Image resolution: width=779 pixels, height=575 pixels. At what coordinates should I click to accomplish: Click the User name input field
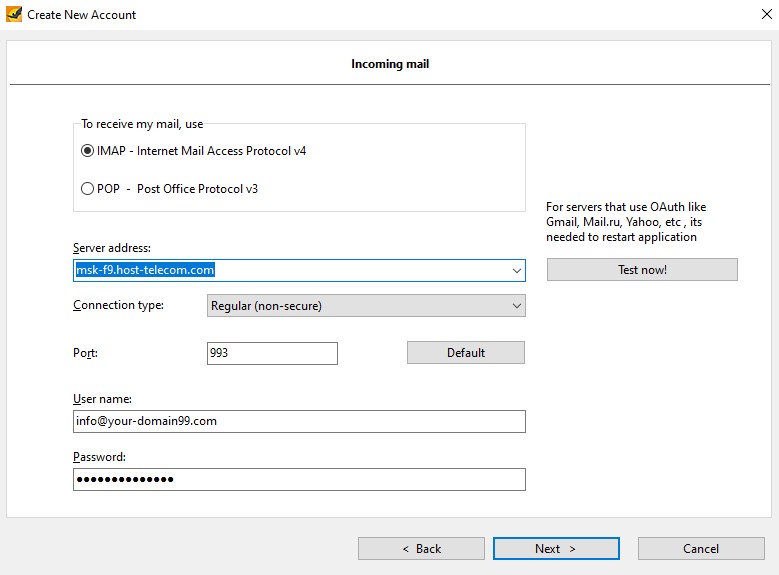(299, 421)
